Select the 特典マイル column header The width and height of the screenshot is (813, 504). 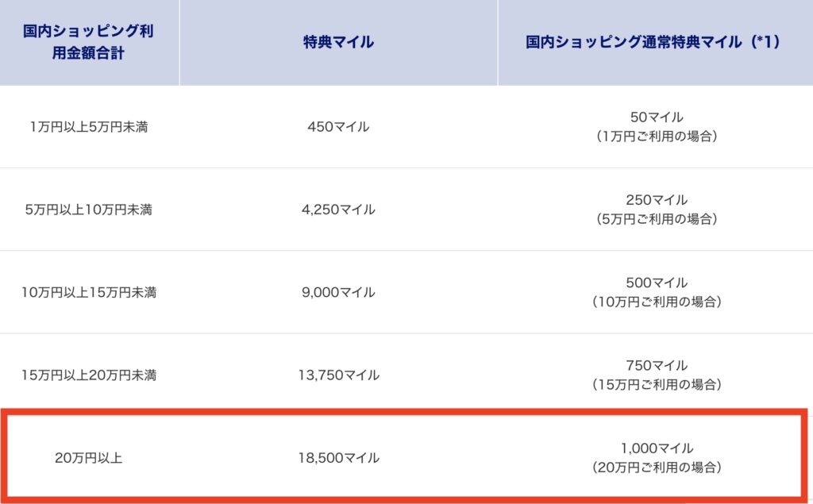338,42
